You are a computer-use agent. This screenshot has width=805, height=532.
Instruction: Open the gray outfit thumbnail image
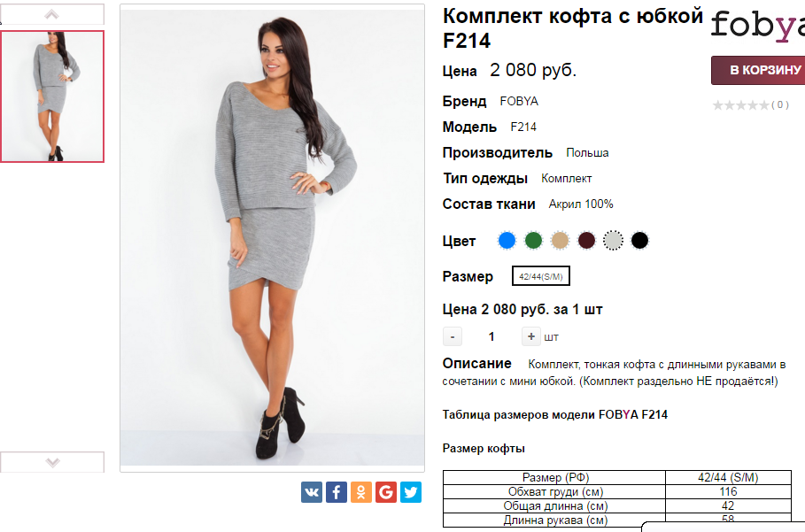52,96
